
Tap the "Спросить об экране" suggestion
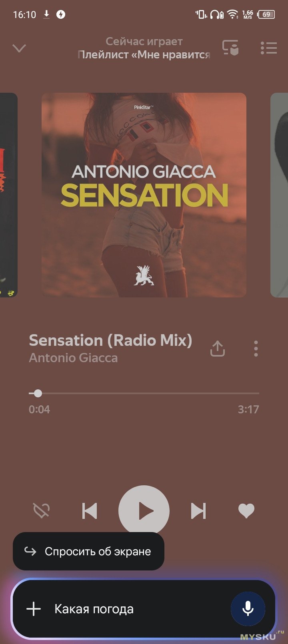point(88,551)
